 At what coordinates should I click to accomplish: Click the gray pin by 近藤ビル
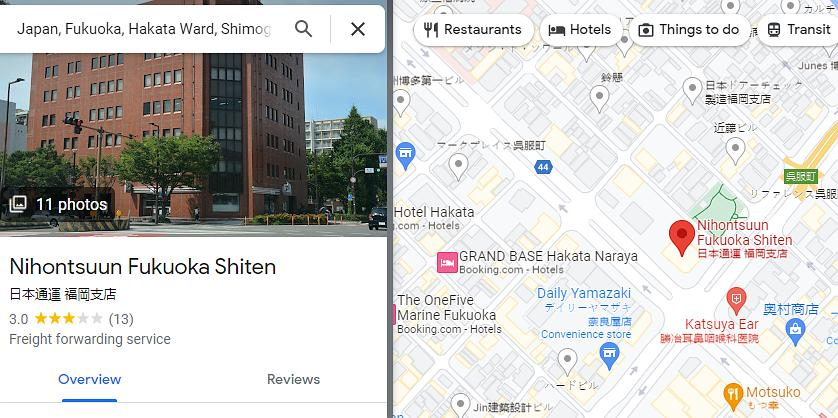click(735, 150)
